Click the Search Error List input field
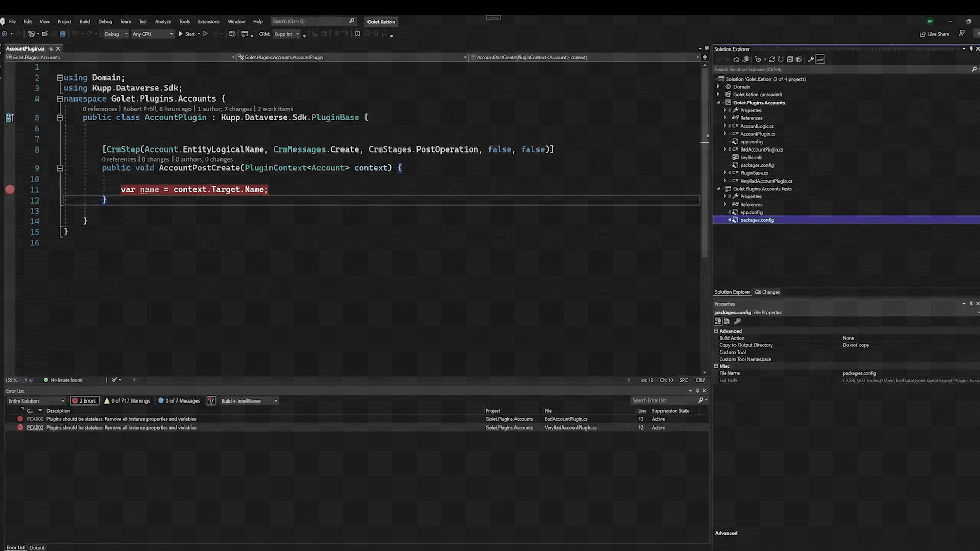 [664, 400]
